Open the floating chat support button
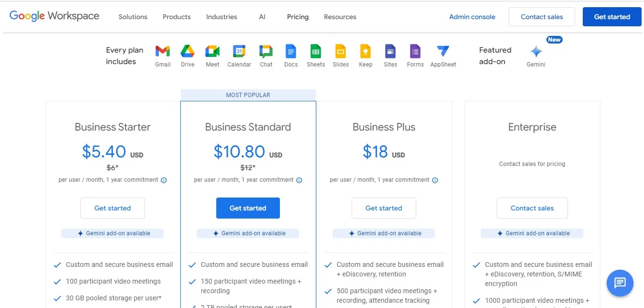The width and height of the screenshot is (644, 308). [x=620, y=283]
